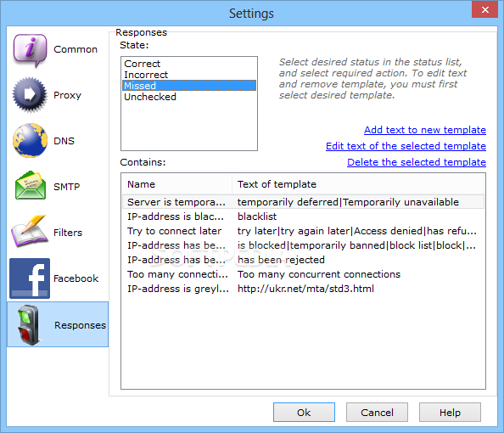Select the Filters settings label

(x=68, y=233)
